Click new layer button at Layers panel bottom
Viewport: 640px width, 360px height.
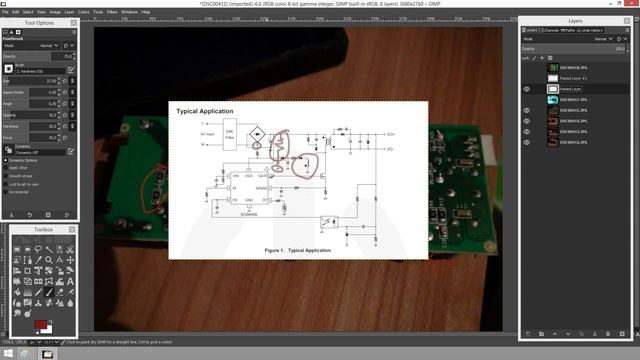(x=528, y=333)
